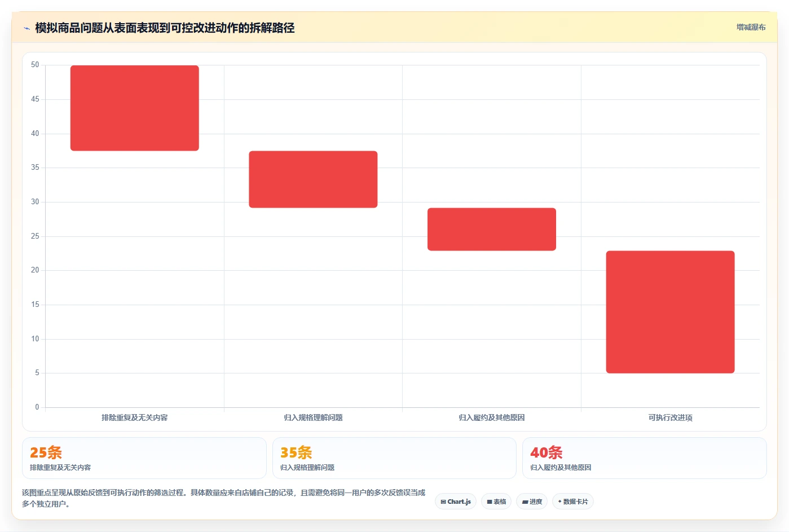Click the y-axis value 45
Viewport: 789px width, 532px height.
click(35, 99)
